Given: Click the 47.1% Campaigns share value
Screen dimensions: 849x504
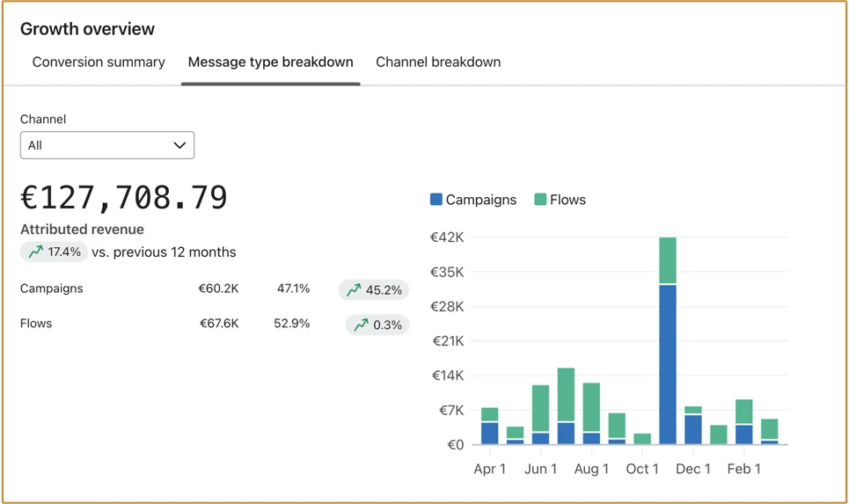Looking at the screenshot, I should [294, 289].
